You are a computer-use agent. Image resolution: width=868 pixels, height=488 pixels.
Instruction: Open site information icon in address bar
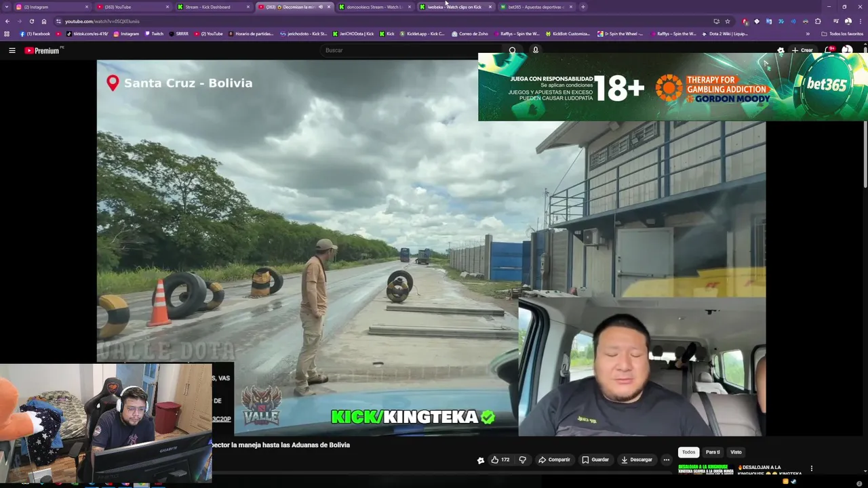click(58, 21)
